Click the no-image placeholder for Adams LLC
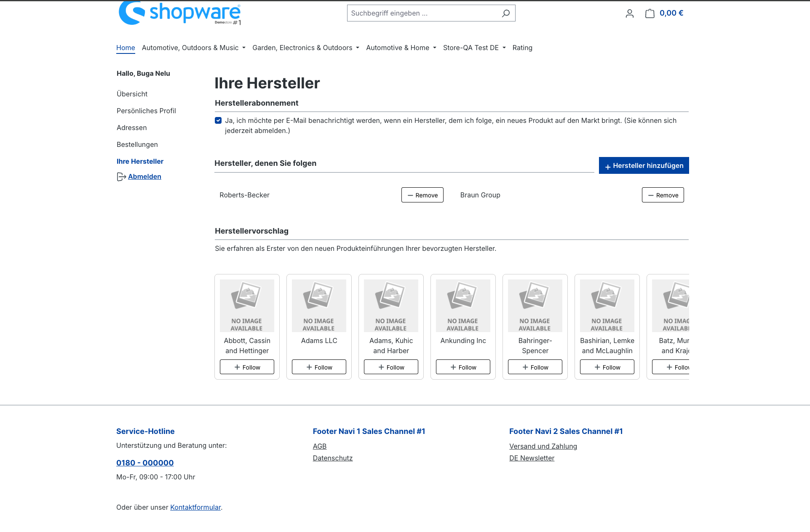 [319, 305]
